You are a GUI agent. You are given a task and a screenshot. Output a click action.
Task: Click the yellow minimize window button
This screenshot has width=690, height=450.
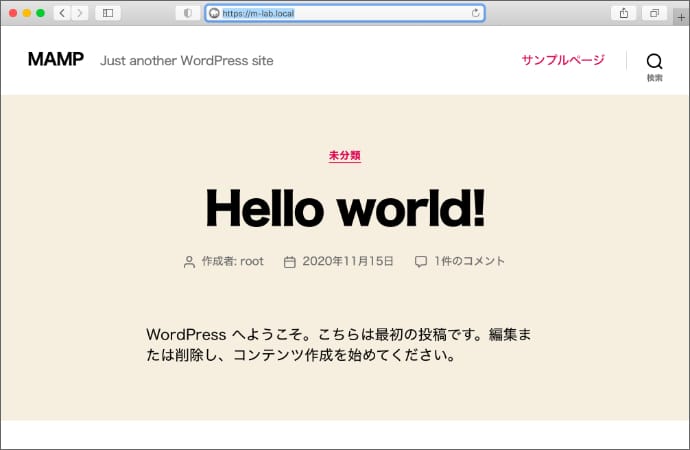27,13
